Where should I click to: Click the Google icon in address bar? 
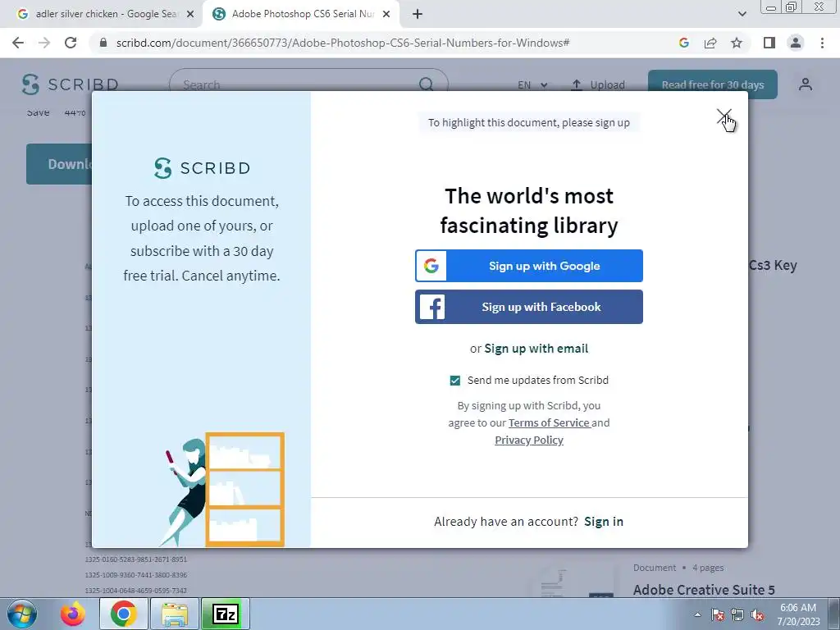[683, 43]
